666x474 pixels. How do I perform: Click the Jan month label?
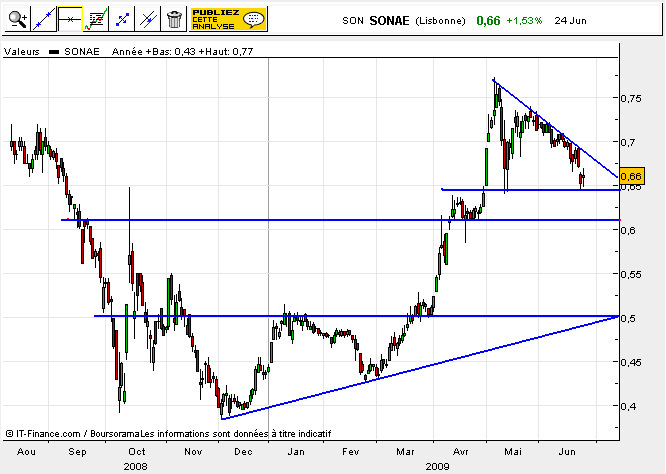point(296,451)
